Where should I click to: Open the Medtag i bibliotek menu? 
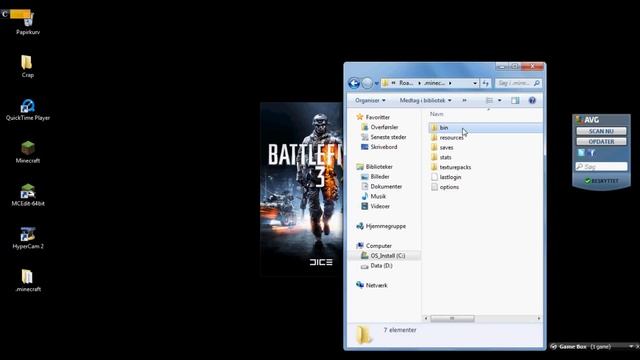coord(425,100)
